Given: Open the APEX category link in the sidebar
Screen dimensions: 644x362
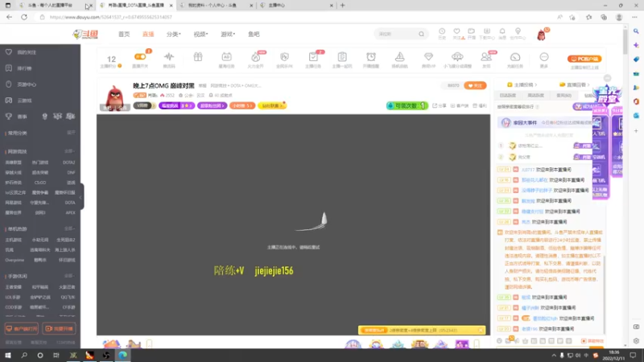Looking at the screenshot, I should click(x=70, y=212).
